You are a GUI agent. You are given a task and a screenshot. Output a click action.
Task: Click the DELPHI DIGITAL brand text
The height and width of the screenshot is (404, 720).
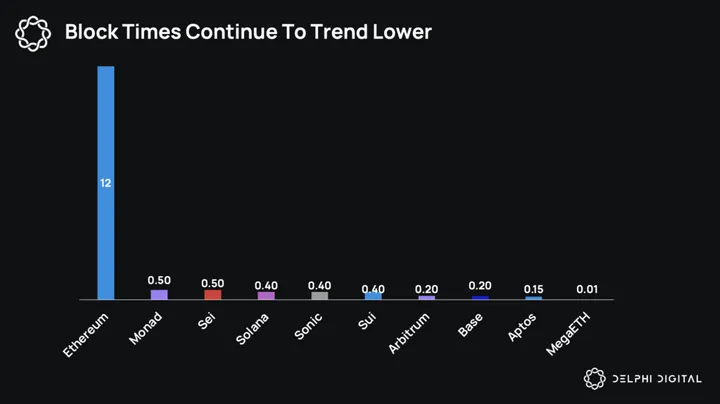(x=656, y=379)
